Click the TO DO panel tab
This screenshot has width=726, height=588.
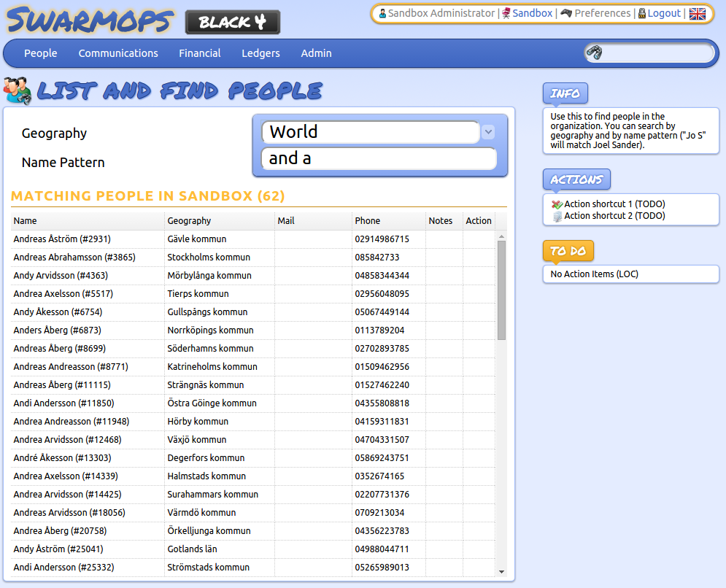tap(568, 251)
